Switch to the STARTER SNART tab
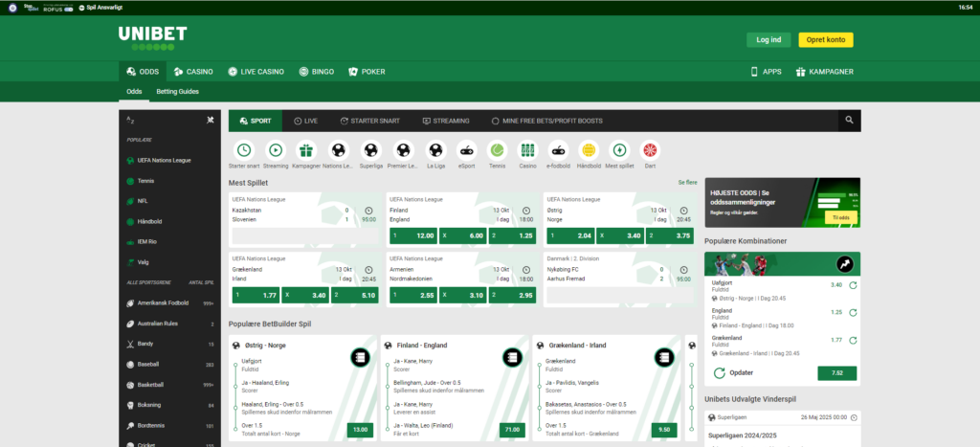The image size is (980, 447). click(x=370, y=121)
